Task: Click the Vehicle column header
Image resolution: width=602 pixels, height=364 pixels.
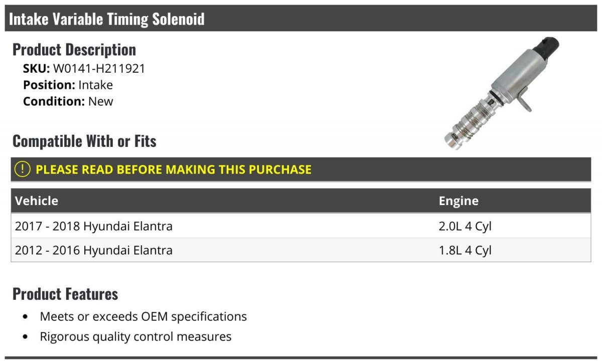Action: [x=37, y=201]
